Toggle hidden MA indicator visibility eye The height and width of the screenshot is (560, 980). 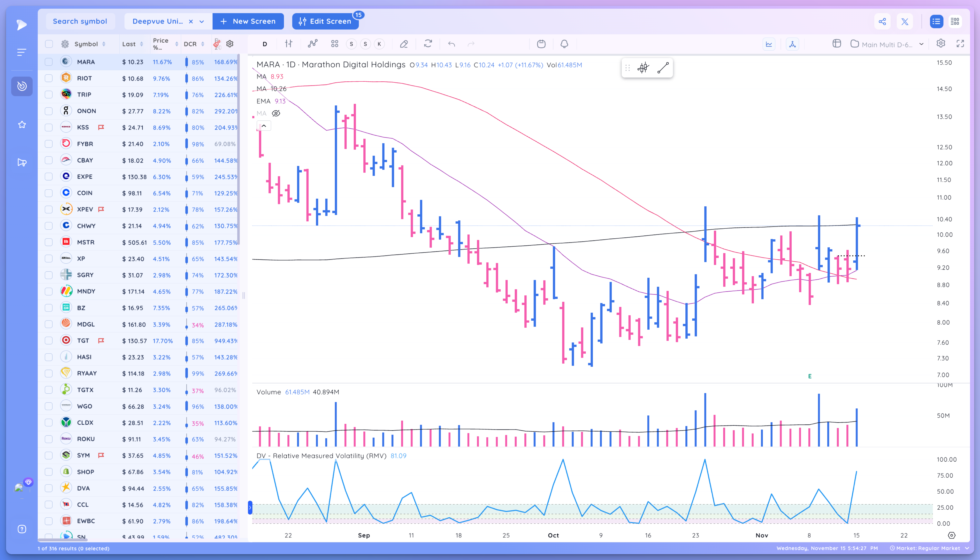point(276,113)
